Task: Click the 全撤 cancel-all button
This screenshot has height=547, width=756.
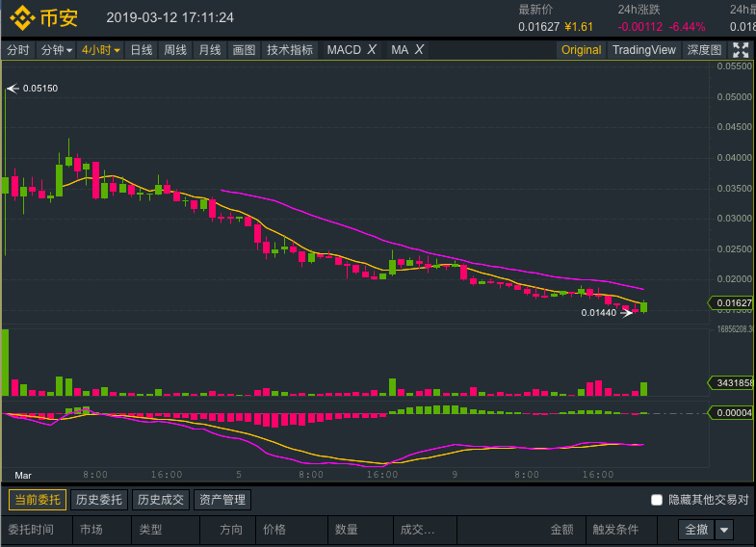Action: click(696, 530)
